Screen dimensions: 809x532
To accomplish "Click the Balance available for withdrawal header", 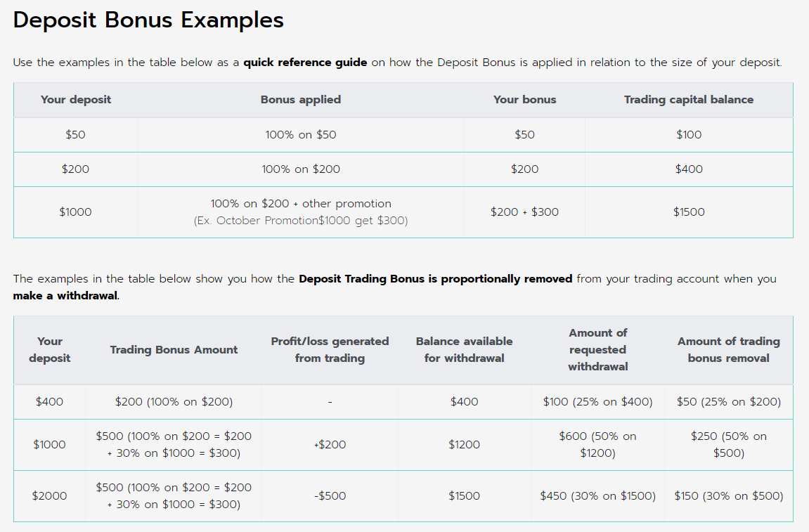I will point(465,350).
